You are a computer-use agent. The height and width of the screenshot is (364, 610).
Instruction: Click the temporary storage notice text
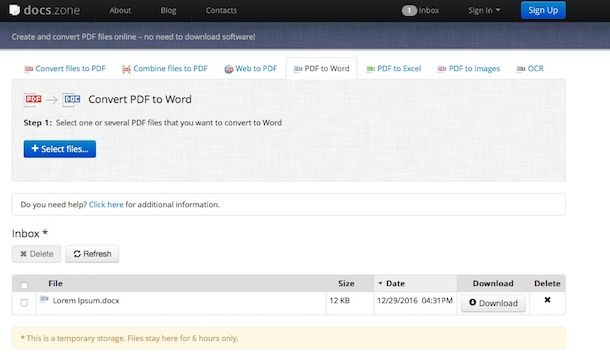(129, 338)
